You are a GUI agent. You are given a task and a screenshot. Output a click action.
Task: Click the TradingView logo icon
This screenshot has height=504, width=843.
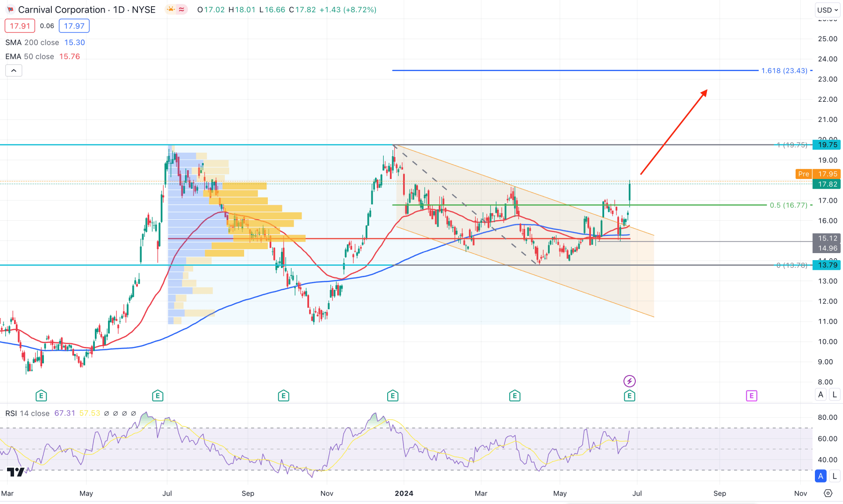click(16, 472)
